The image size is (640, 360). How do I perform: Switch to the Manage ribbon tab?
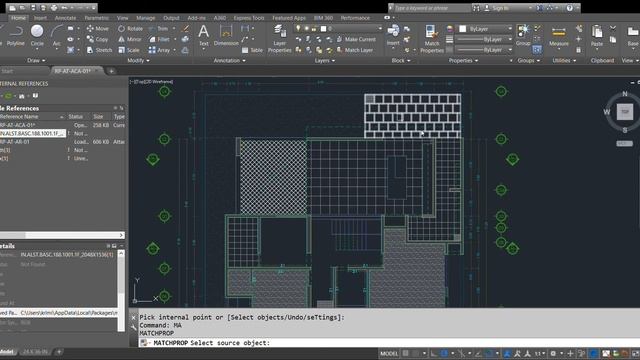[x=146, y=18]
